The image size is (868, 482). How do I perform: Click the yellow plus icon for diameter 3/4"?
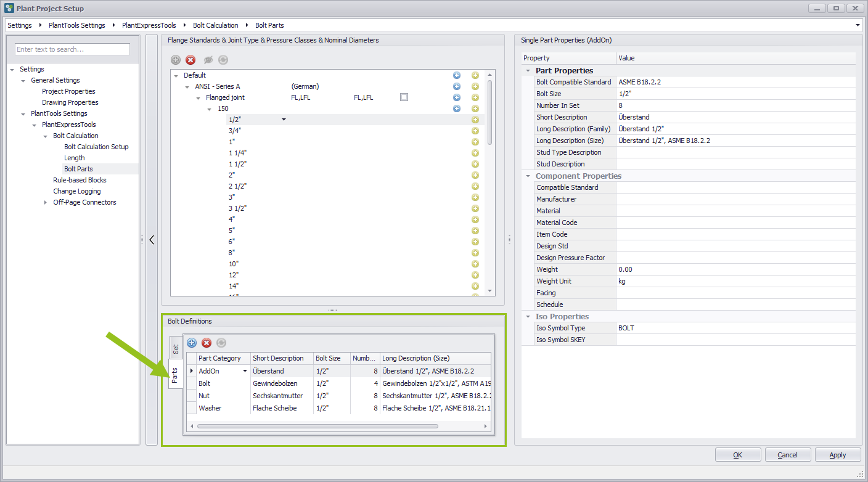pos(475,131)
